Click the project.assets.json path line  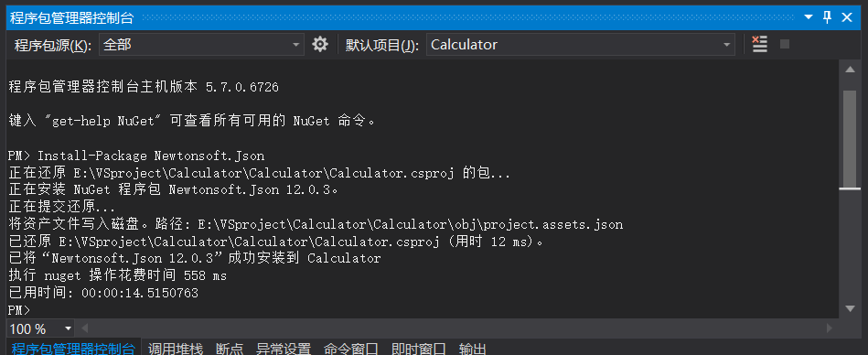316,225
